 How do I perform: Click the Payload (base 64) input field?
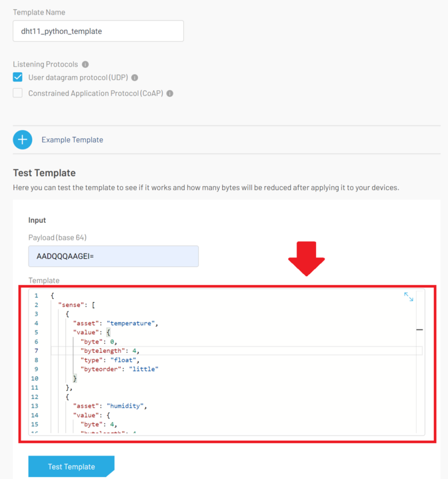113,256
